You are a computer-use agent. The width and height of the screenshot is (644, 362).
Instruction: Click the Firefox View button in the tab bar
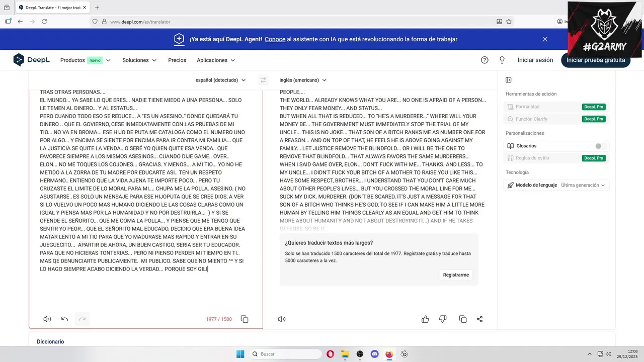pos(7,8)
